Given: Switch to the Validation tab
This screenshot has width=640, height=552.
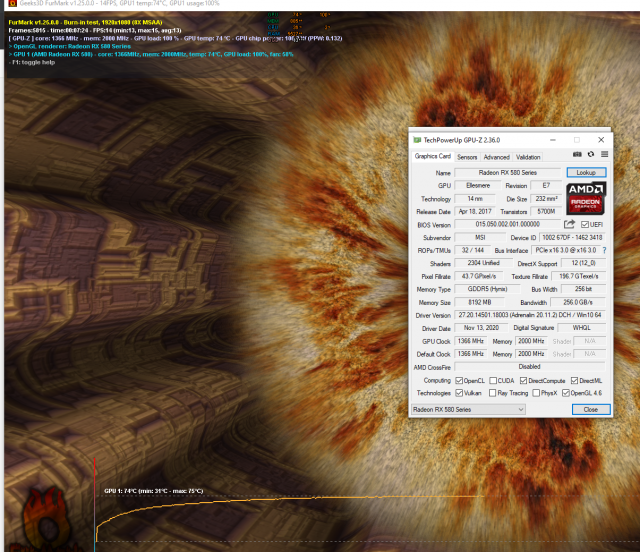Looking at the screenshot, I should pyautogui.click(x=528, y=157).
